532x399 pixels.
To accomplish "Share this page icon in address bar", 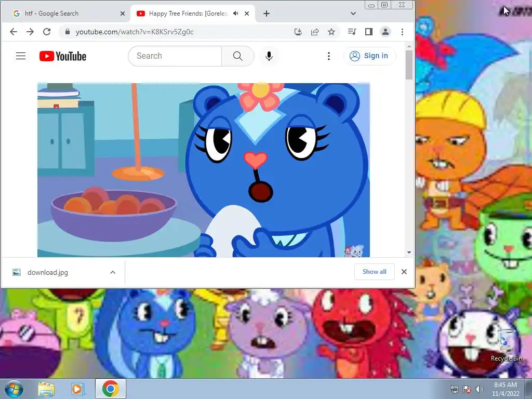I will tap(315, 32).
